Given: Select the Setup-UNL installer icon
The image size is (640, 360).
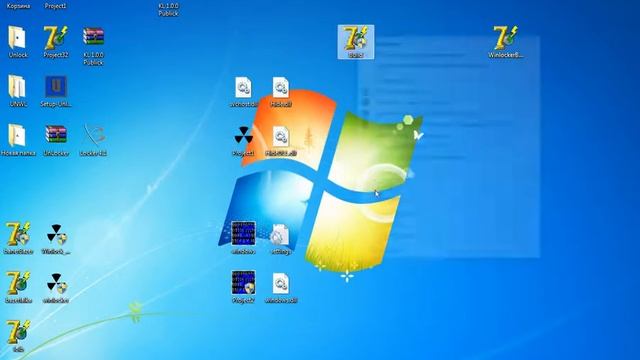Looking at the screenshot, I should point(56,87).
